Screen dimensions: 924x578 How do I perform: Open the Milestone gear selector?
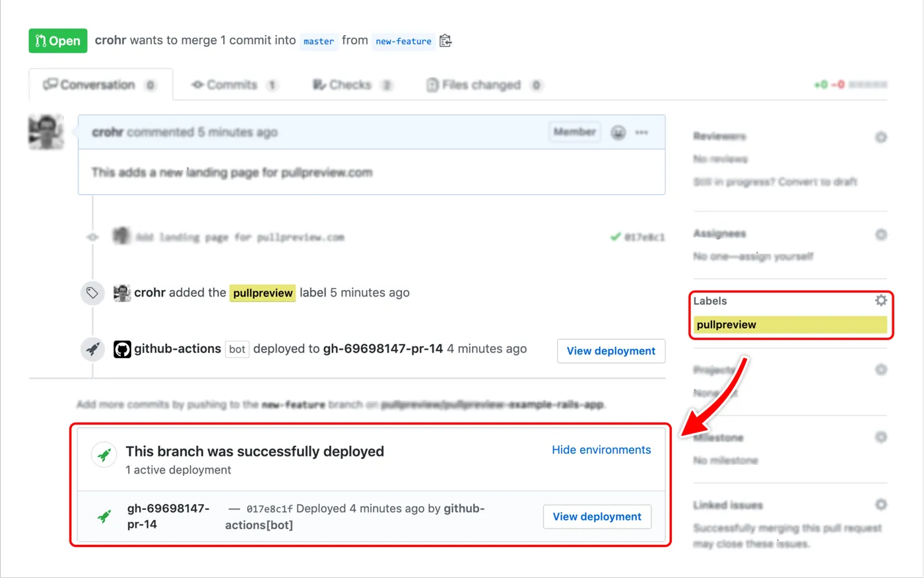point(881,437)
